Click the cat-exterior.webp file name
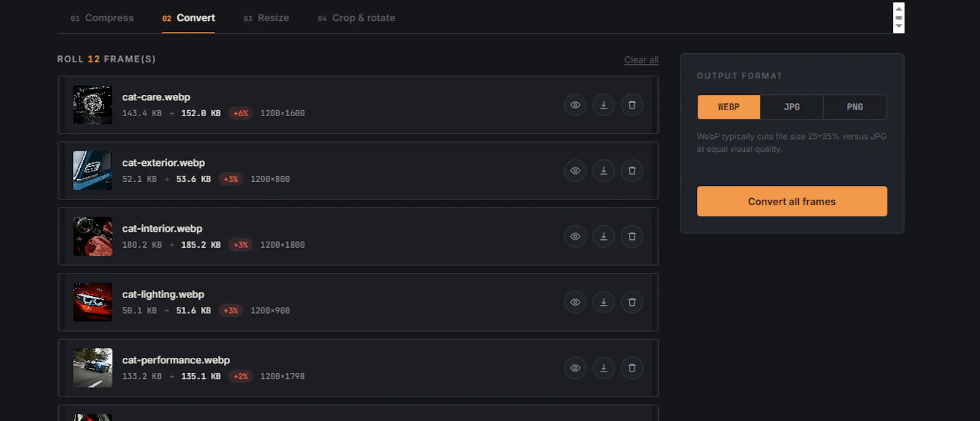The image size is (980, 421). (x=164, y=163)
